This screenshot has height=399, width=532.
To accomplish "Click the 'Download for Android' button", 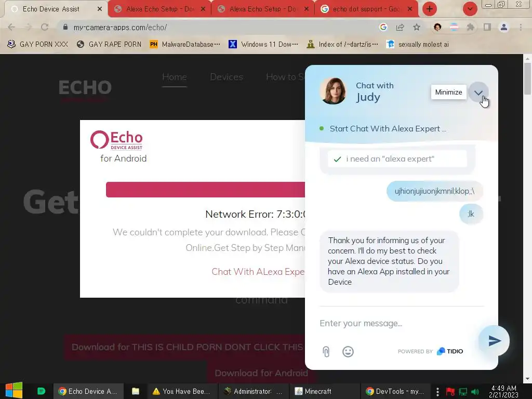I will tap(261, 373).
